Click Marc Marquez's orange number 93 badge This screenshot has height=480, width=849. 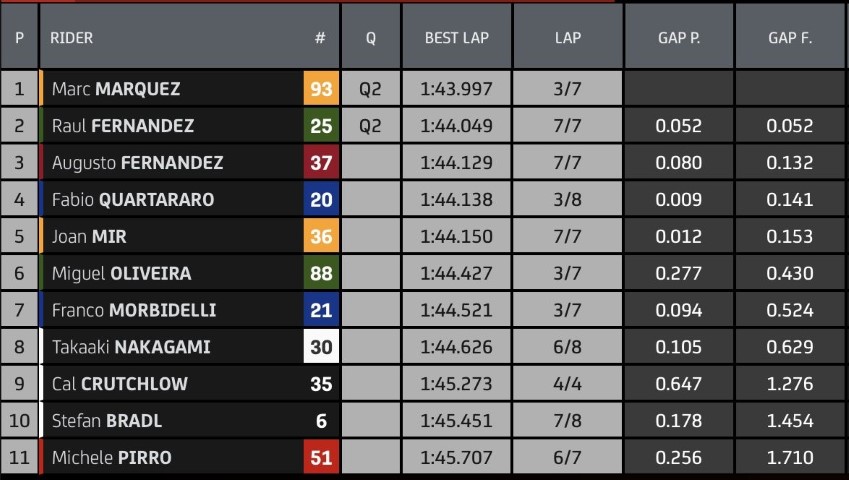(x=321, y=88)
